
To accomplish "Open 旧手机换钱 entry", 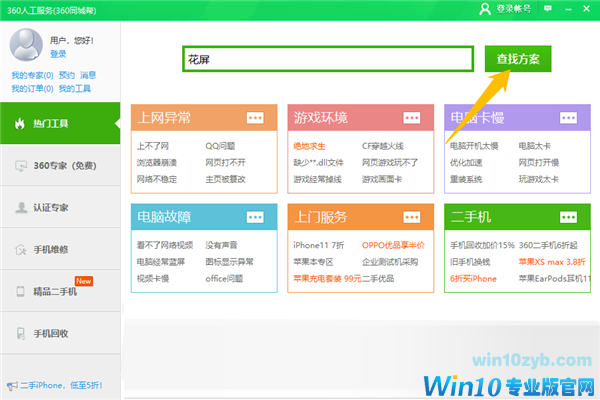I will [x=470, y=262].
